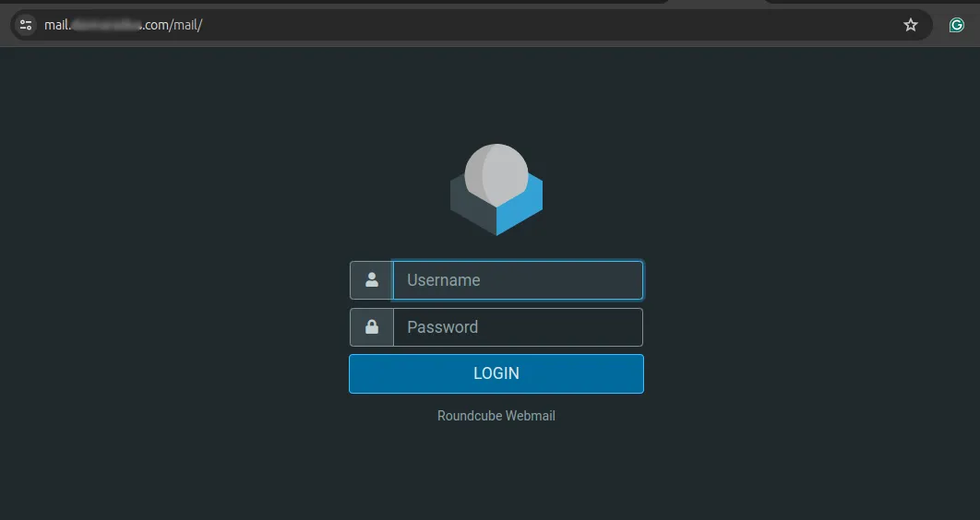Open the Grammarly extension icon
This screenshot has height=520, width=980.
957,25
